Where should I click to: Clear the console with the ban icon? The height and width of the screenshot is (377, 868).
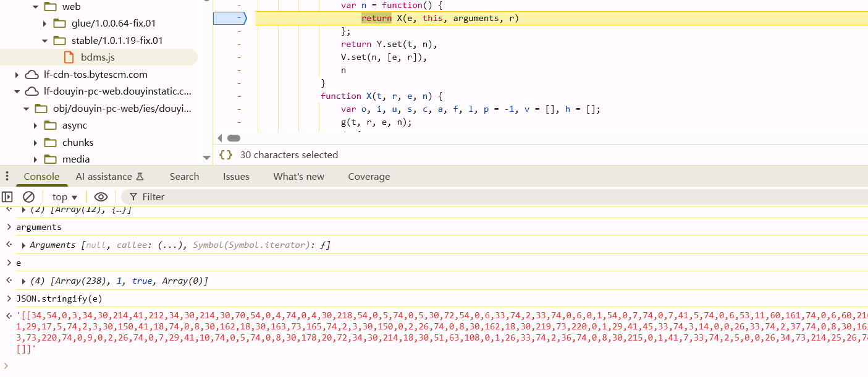pos(28,197)
